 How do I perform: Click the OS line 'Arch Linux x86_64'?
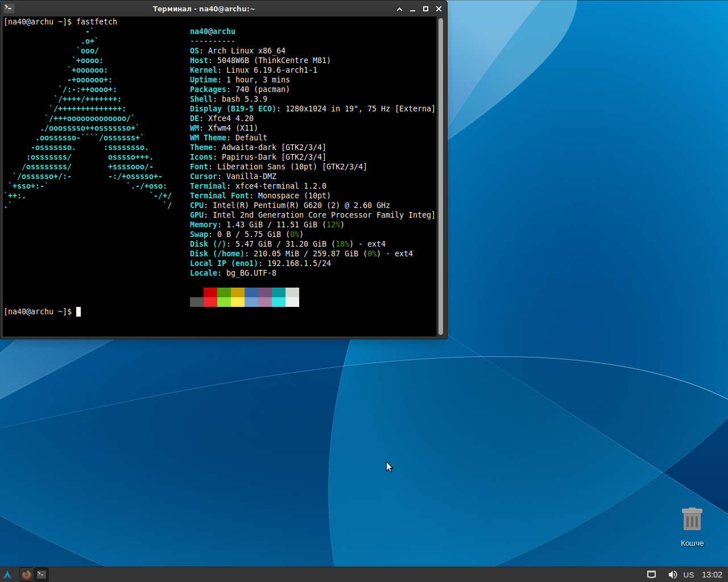coord(238,51)
